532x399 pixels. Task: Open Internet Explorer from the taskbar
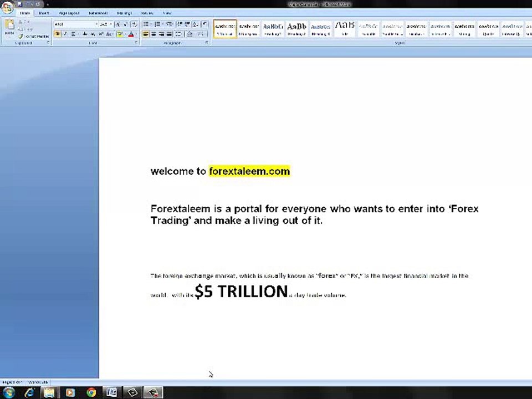pyautogui.click(x=30, y=392)
